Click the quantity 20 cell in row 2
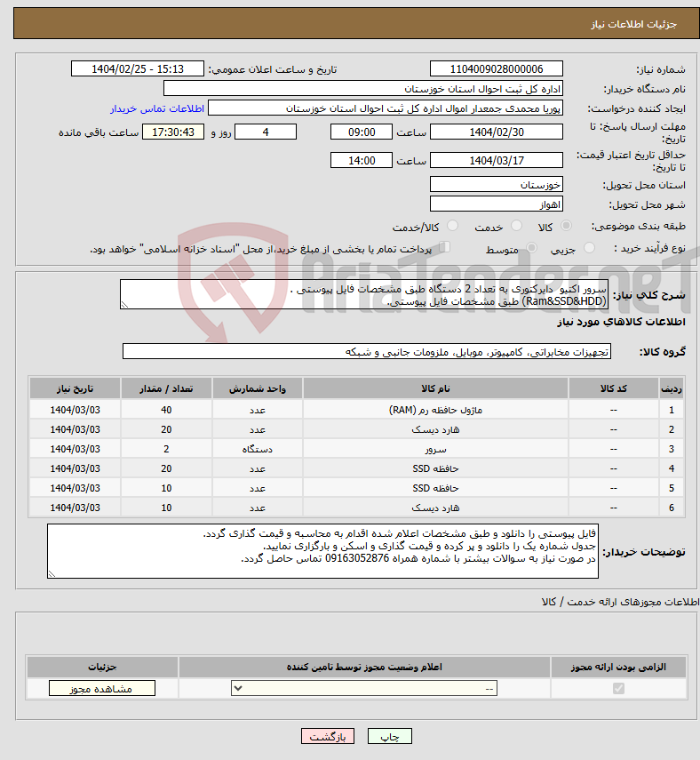The image size is (700, 760). [166, 429]
